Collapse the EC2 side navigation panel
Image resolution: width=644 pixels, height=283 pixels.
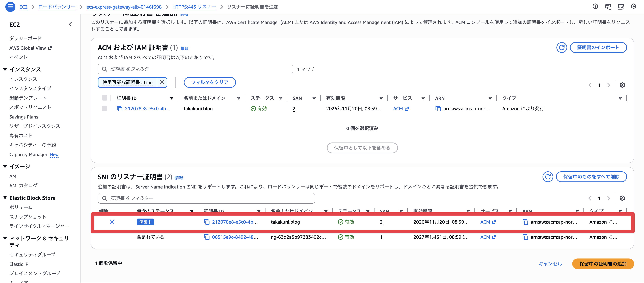70,24
